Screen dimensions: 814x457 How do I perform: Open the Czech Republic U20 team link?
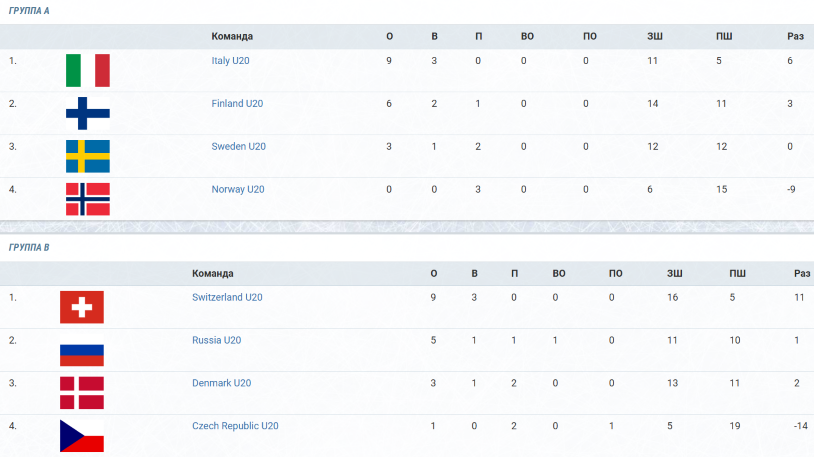click(235, 426)
